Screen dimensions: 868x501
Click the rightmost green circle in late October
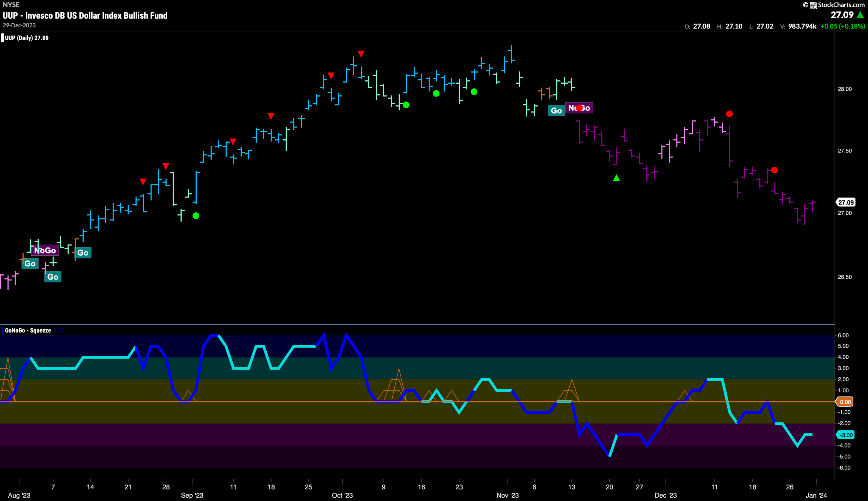click(x=474, y=91)
